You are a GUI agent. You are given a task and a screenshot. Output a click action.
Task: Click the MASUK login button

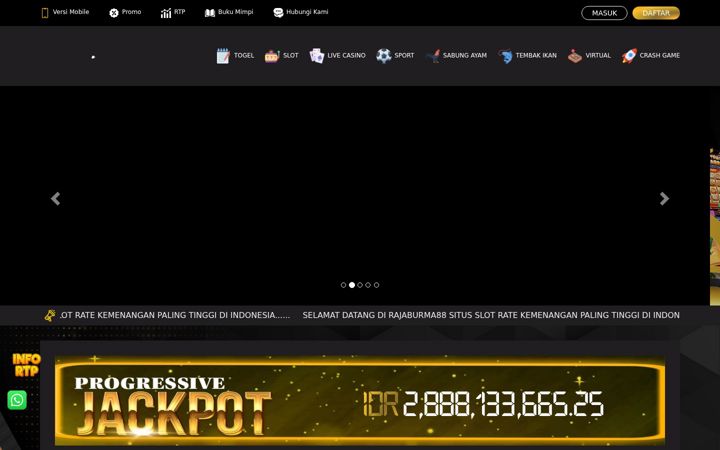pyautogui.click(x=604, y=13)
